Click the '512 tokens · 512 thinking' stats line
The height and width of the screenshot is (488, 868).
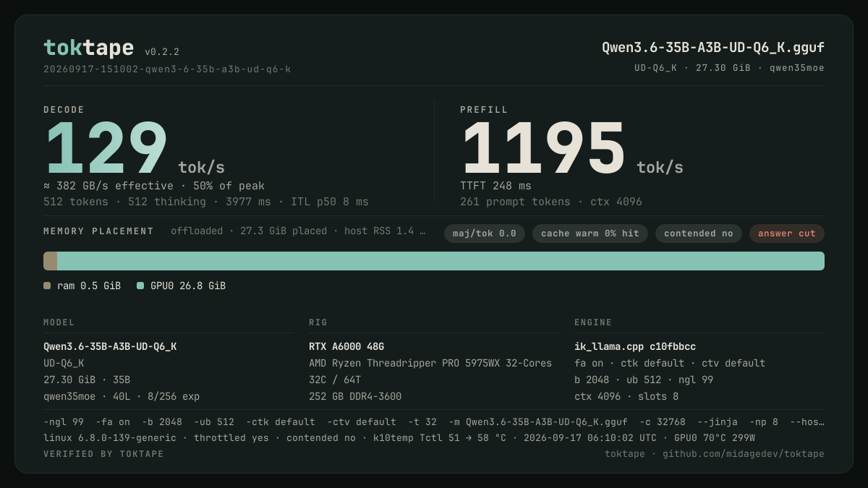[206, 202]
